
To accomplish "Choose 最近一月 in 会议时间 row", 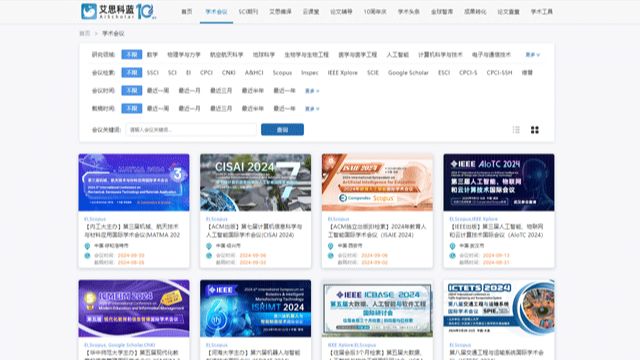I will (x=189, y=91).
